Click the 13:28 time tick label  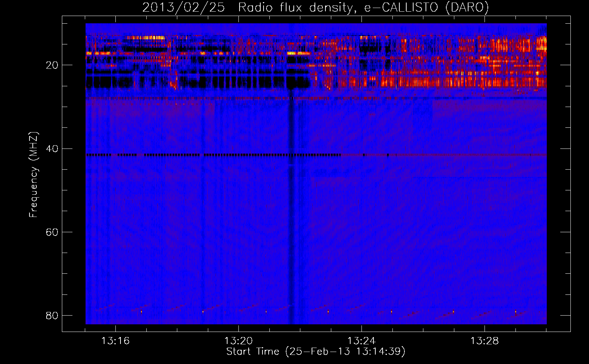click(485, 341)
